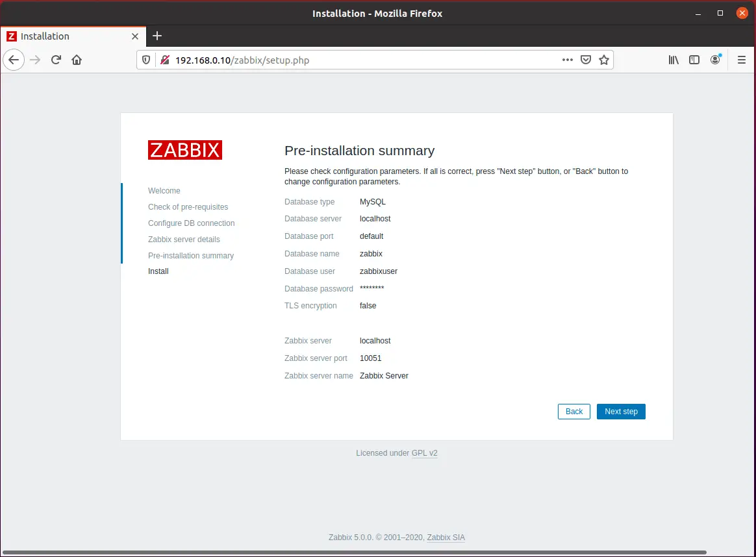Screen dimensions: 756x557
Task: Click the Database name zabbix value
Action: click(x=371, y=253)
